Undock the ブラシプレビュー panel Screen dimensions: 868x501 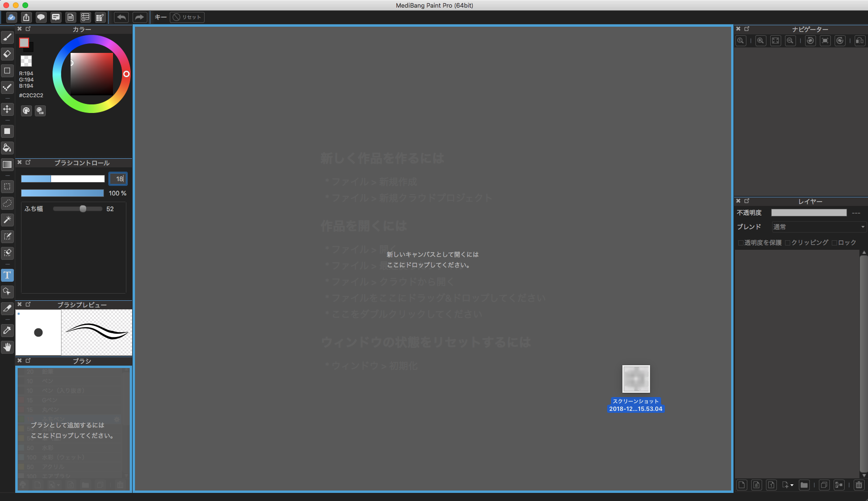[28, 304]
